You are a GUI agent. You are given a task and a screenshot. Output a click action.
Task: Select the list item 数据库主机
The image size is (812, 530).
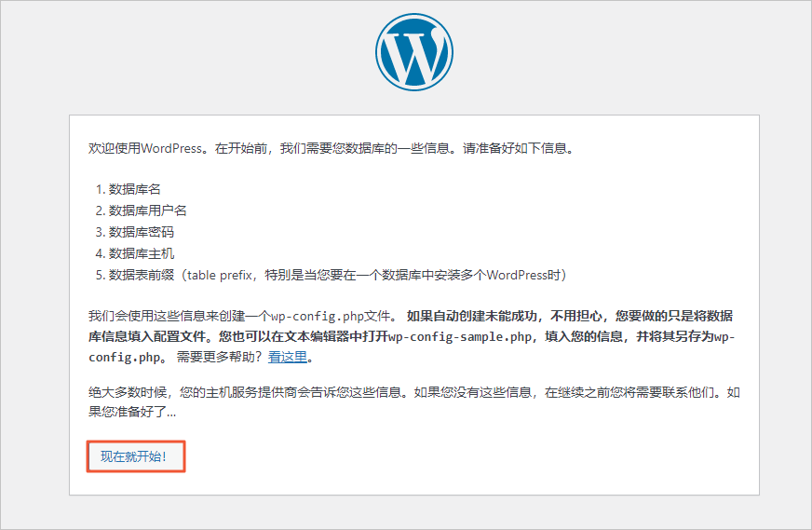pos(141,253)
